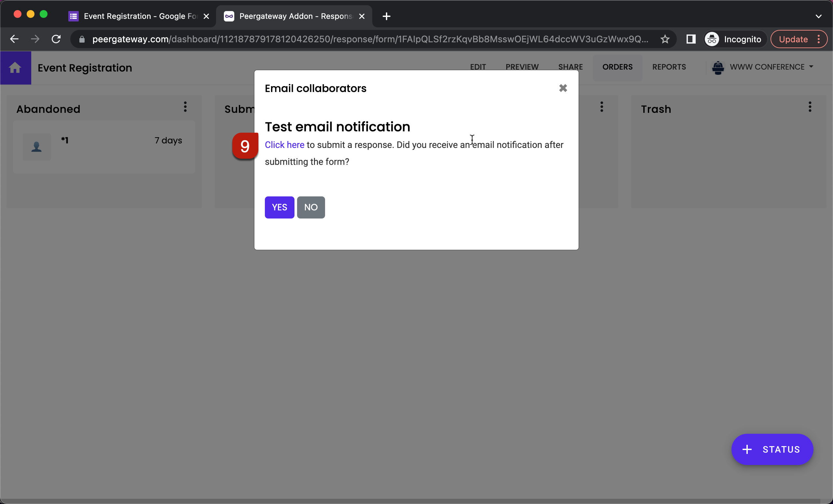Click the reading mode icon next to the star
The image size is (833, 504).
pyautogui.click(x=691, y=39)
